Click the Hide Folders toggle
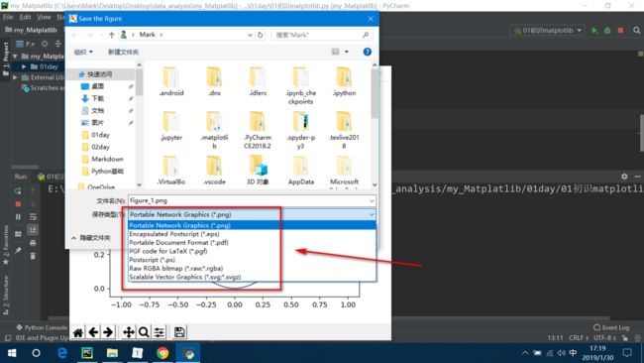644x363 pixels. 91,238
